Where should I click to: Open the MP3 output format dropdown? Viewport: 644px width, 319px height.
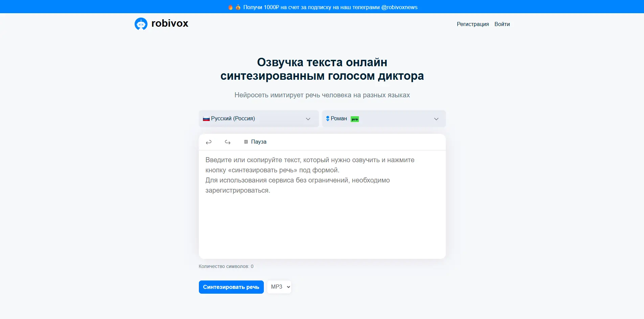click(279, 287)
